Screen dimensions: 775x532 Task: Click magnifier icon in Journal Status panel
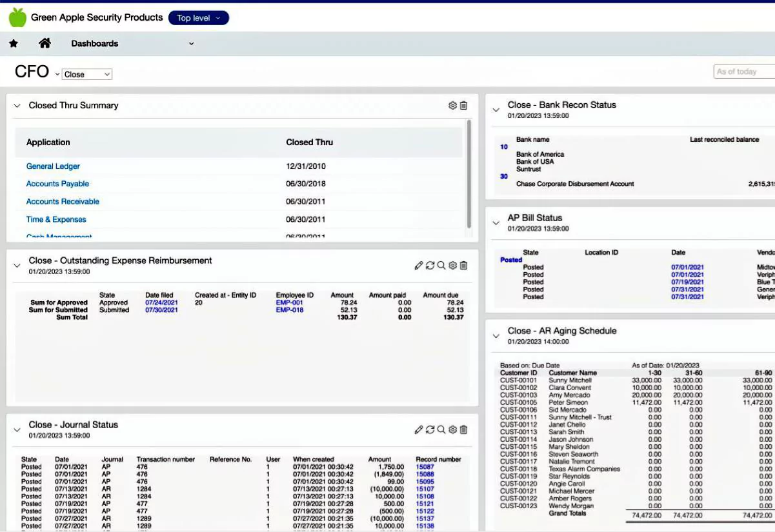click(441, 429)
